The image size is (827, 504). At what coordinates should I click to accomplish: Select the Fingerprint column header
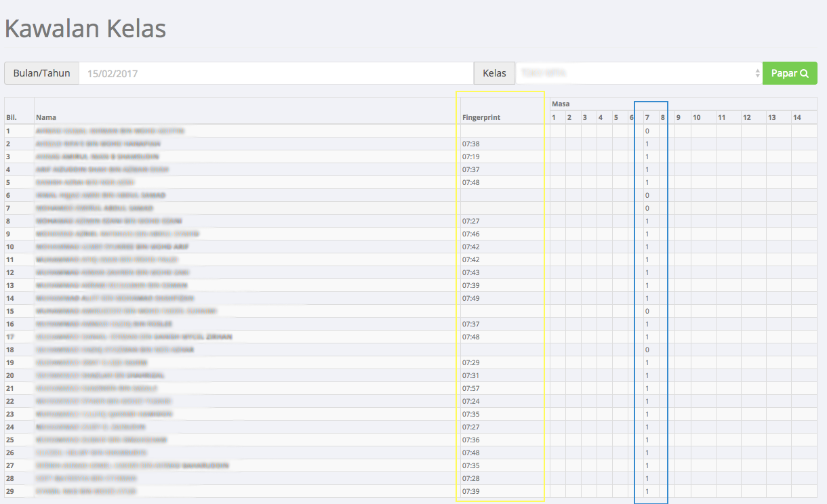[x=481, y=117]
